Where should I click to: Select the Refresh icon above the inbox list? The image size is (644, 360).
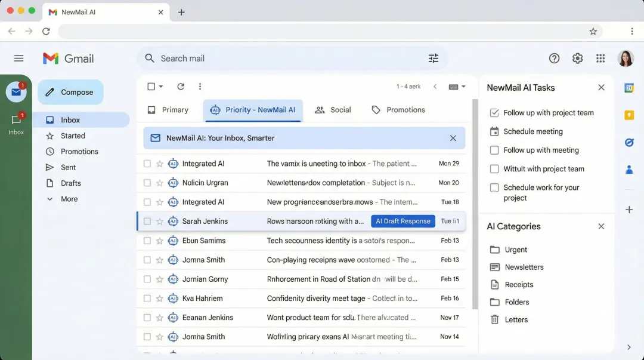coord(181,87)
